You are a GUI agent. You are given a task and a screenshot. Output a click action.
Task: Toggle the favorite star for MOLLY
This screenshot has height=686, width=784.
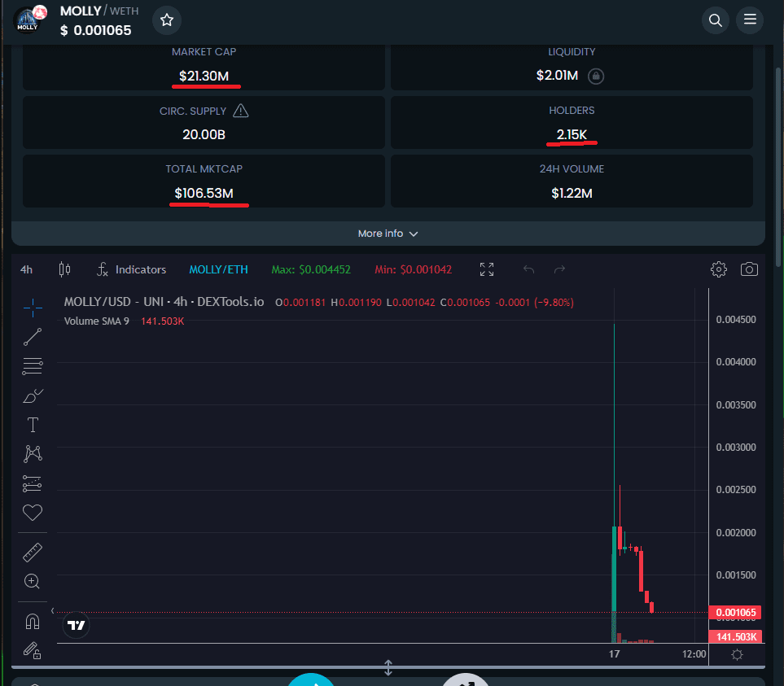click(166, 20)
